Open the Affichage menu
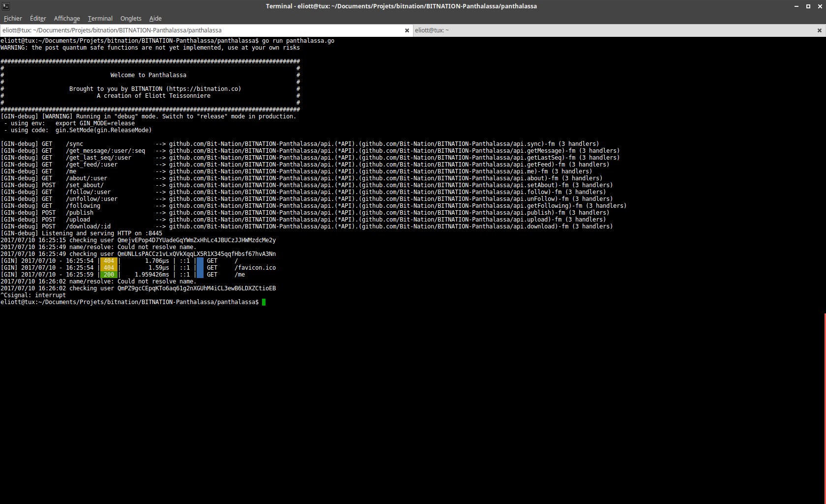 tap(67, 18)
